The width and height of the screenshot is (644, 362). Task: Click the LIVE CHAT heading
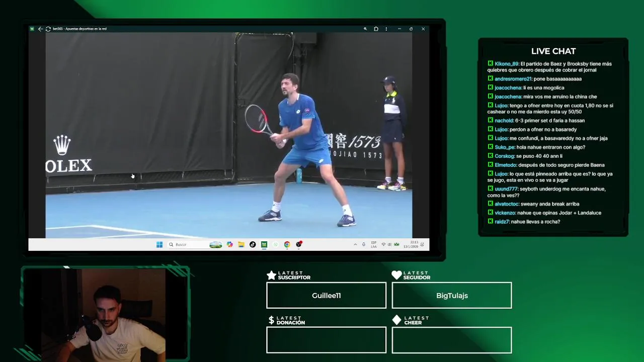(553, 51)
